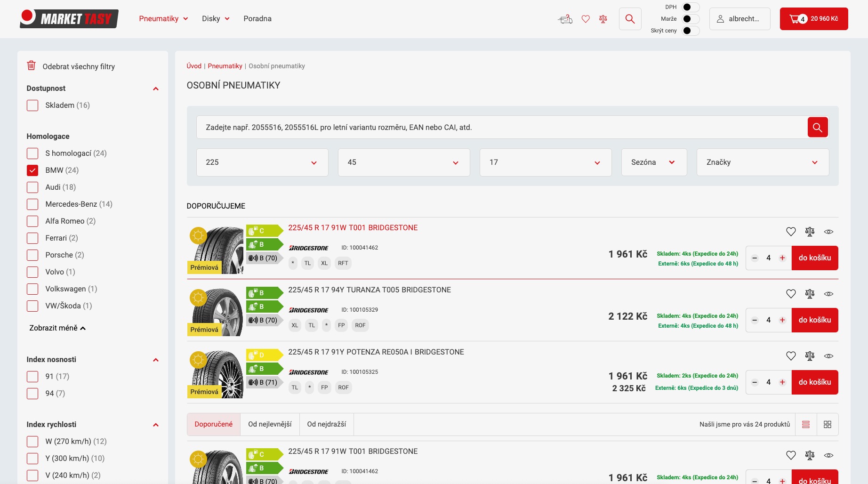Click the red tyre search magnifier button

818,127
